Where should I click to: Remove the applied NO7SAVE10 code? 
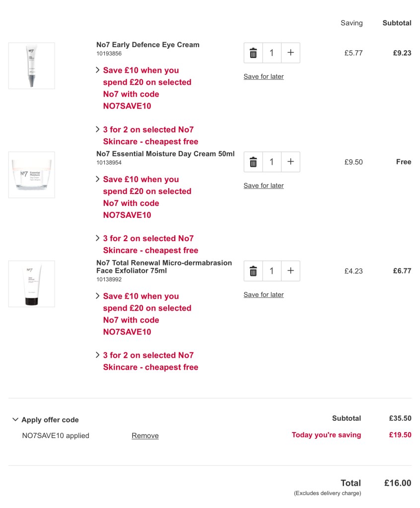[x=145, y=436]
